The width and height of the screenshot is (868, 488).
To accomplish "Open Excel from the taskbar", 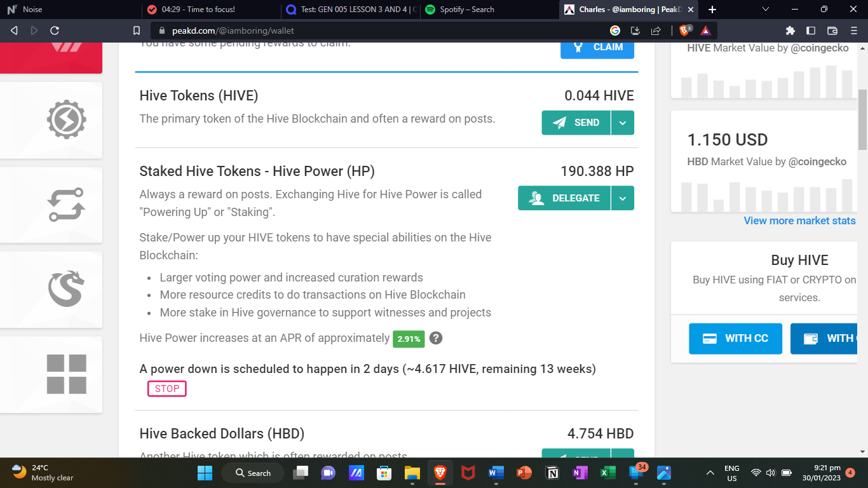I will click(607, 473).
